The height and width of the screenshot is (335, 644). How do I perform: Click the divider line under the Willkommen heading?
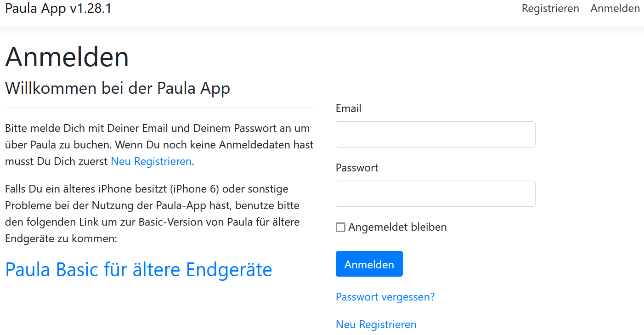click(x=160, y=108)
